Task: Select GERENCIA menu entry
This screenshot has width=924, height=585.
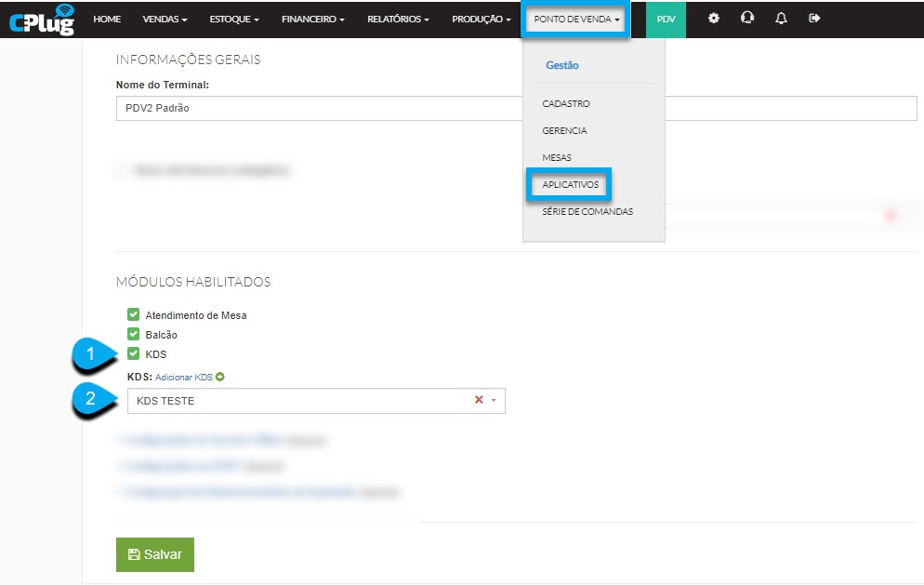Action: pyautogui.click(x=564, y=130)
